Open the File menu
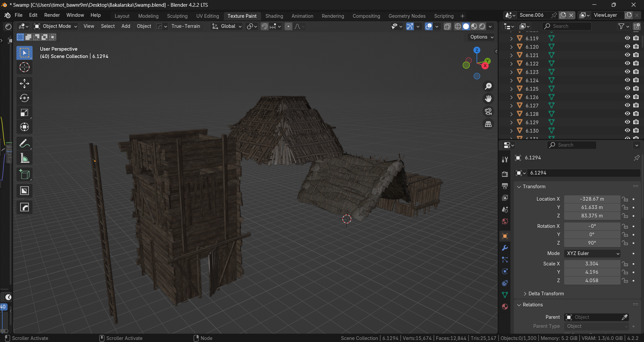The width and height of the screenshot is (644, 342). tap(19, 15)
